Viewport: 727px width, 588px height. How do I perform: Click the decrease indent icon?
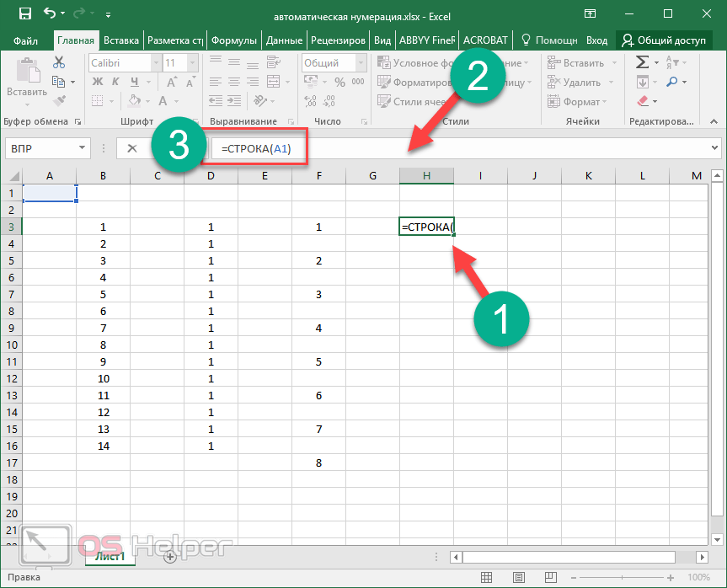coord(215,100)
